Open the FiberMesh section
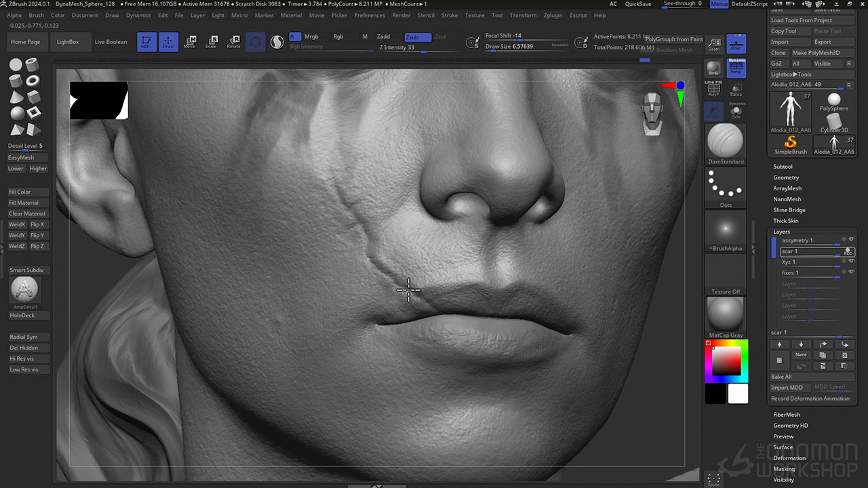 click(x=787, y=414)
